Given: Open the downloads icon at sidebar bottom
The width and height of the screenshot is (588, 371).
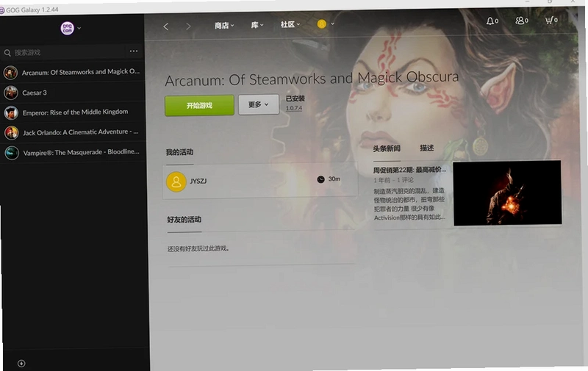Looking at the screenshot, I should point(21,364).
